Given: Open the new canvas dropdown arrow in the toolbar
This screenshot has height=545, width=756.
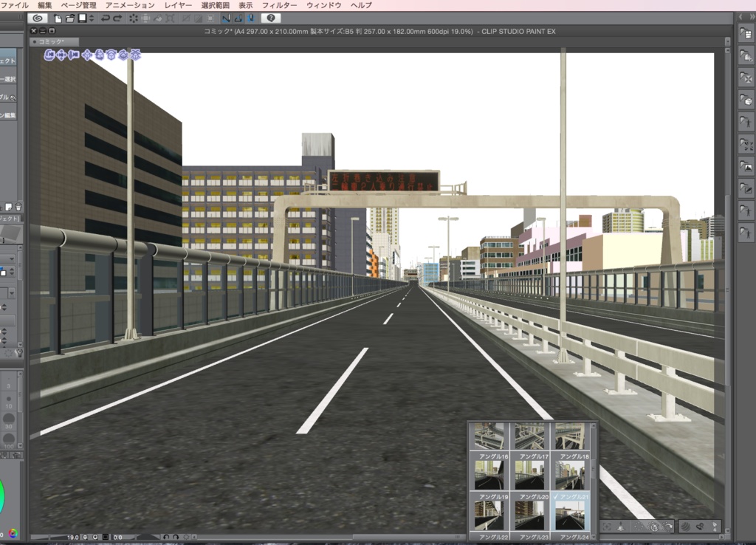Looking at the screenshot, I should tap(92, 19).
